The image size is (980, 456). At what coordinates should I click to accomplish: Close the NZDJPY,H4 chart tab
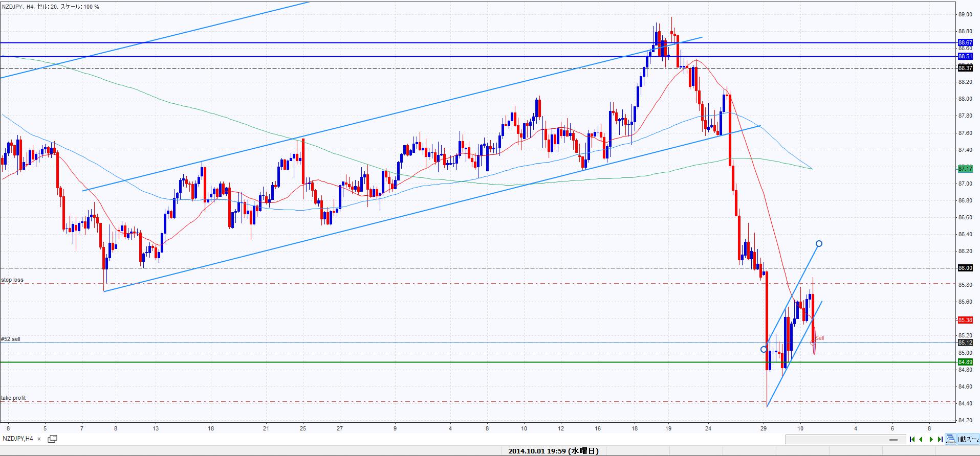[39, 439]
